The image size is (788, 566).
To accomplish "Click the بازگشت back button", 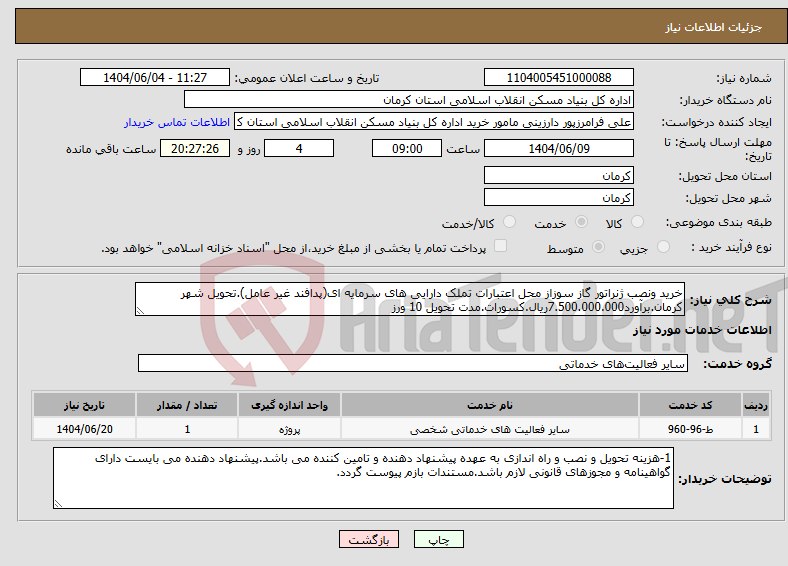I will click(369, 539).
